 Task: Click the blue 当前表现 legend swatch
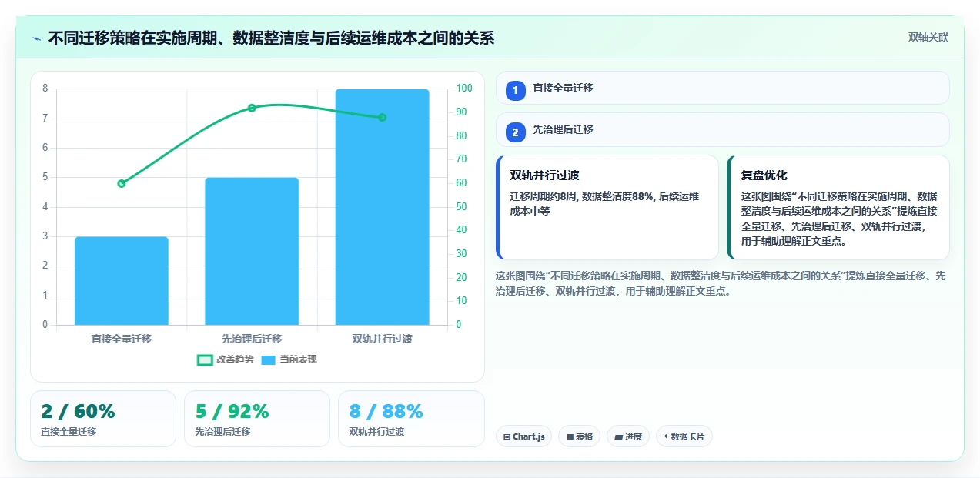coord(268,359)
